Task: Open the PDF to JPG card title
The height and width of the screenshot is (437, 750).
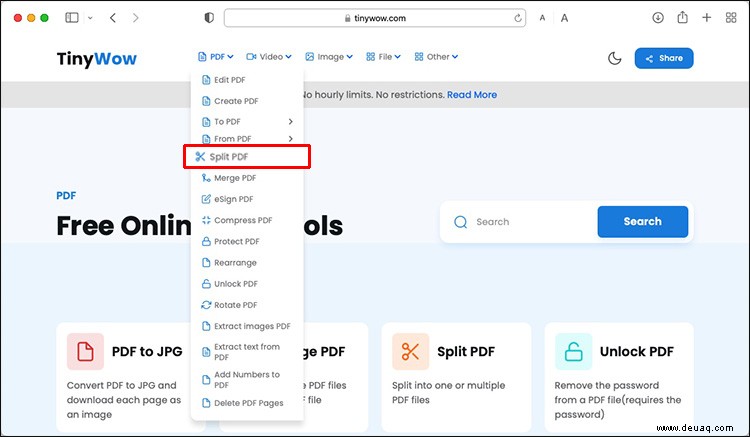Action: 147,351
